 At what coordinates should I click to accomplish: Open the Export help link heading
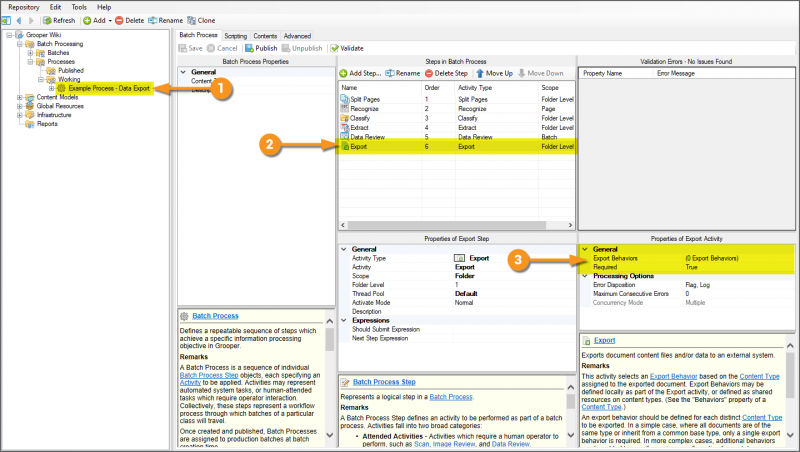coord(605,340)
